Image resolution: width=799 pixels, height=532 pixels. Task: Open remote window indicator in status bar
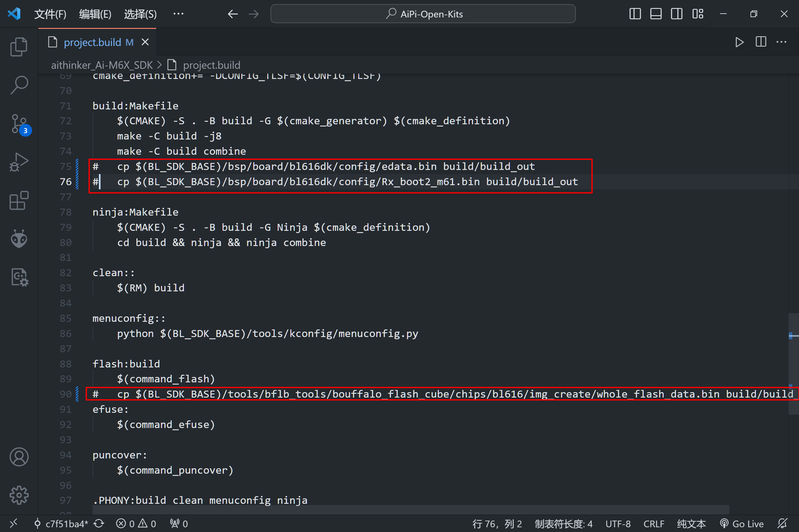click(x=14, y=523)
